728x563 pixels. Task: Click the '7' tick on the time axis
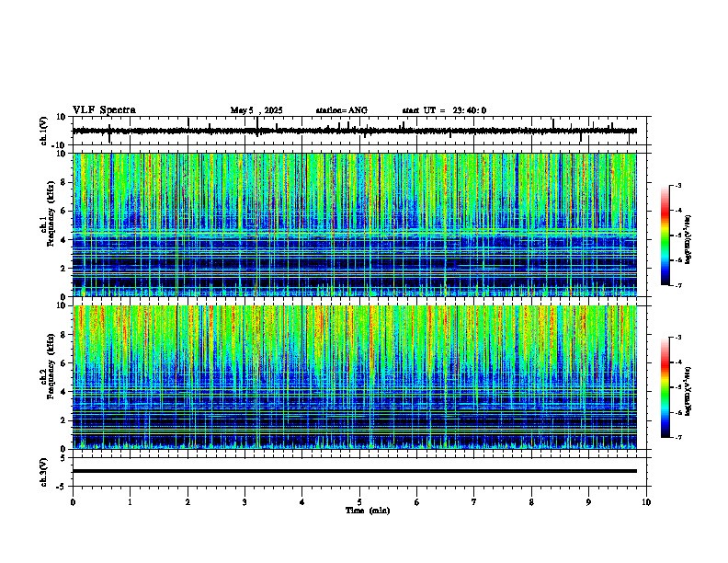(474, 502)
